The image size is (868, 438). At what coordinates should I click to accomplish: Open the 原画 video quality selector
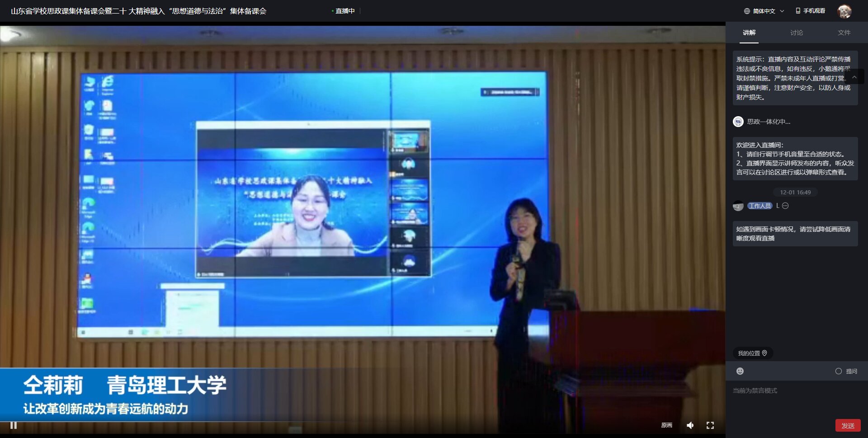[x=666, y=425]
